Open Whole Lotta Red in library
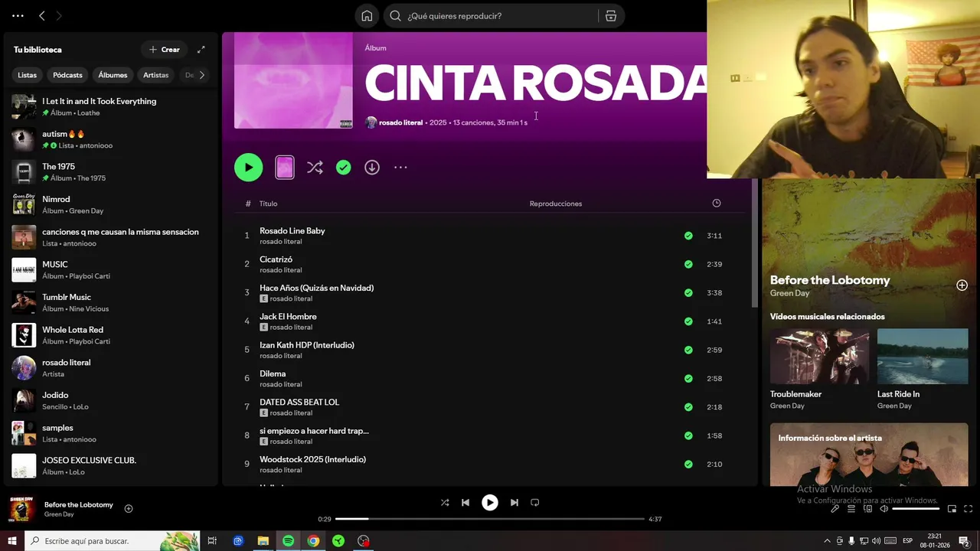 (x=111, y=335)
